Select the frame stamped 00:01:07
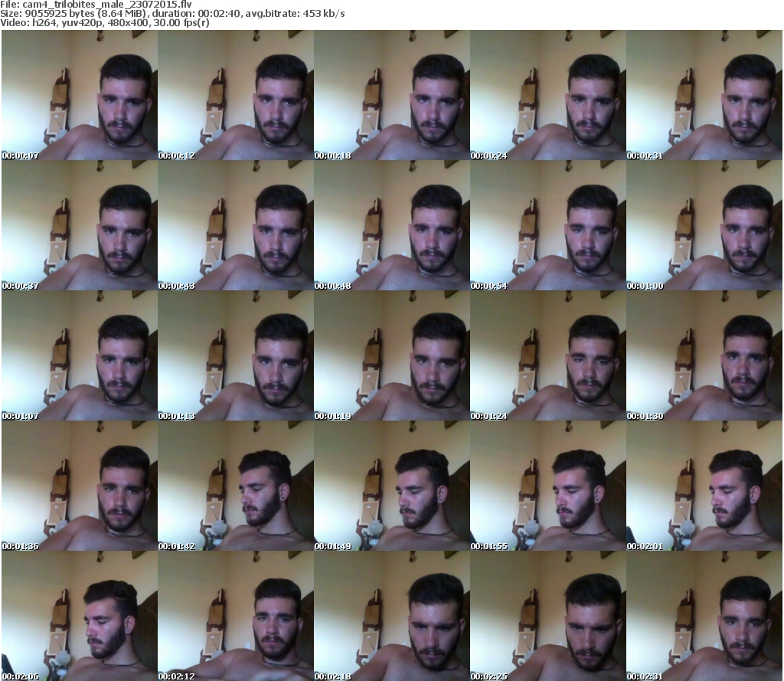784x681 pixels. point(79,355)
